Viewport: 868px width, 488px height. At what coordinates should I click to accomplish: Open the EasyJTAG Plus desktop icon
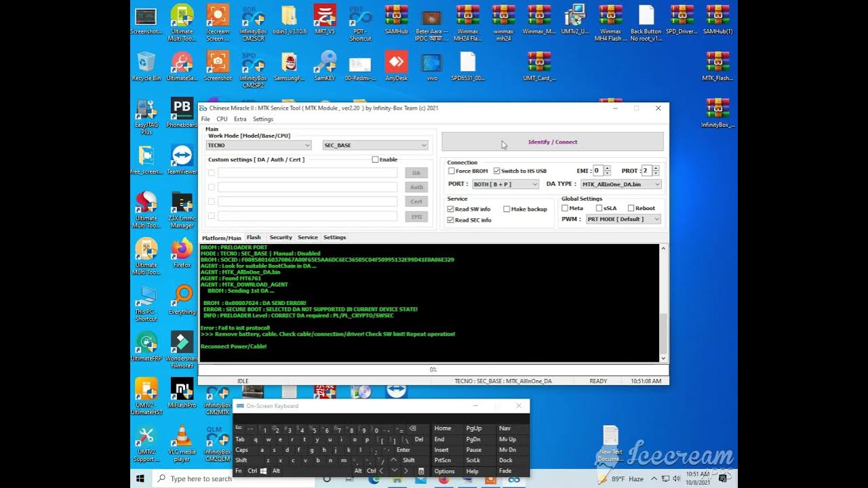(146, 117)
